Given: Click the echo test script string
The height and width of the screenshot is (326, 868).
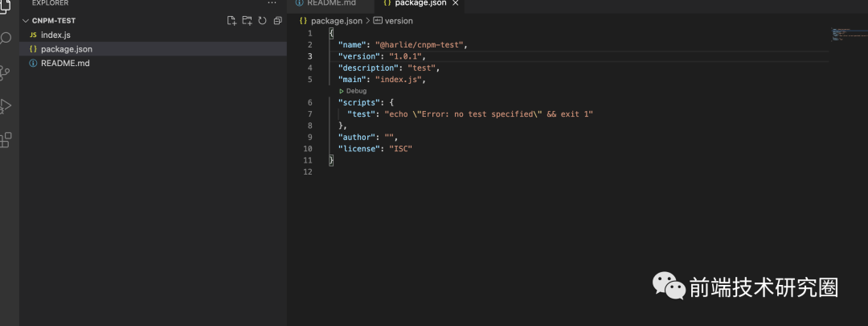Looking at the screenshot, I should [x=489, y=114].
